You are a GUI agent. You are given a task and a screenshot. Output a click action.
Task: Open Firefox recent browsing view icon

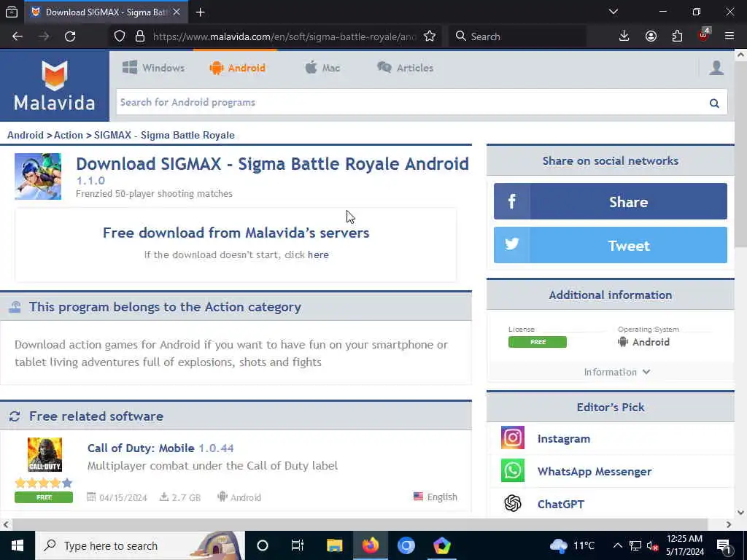[12, 12]
